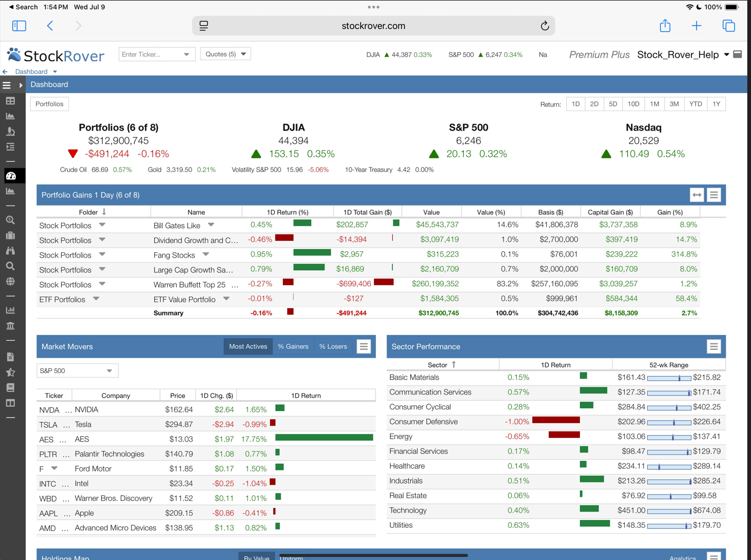751x560 pixels.
Task: Click the card icon beside Stock_Rover_Help
Action: point(738,54)
